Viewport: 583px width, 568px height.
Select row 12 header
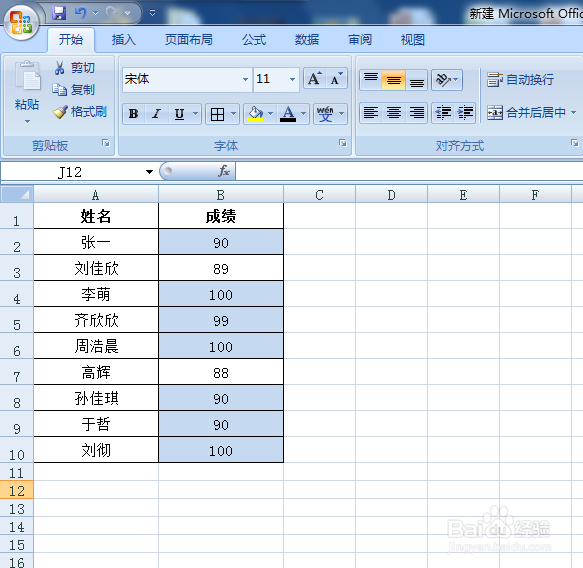point(17,490)
